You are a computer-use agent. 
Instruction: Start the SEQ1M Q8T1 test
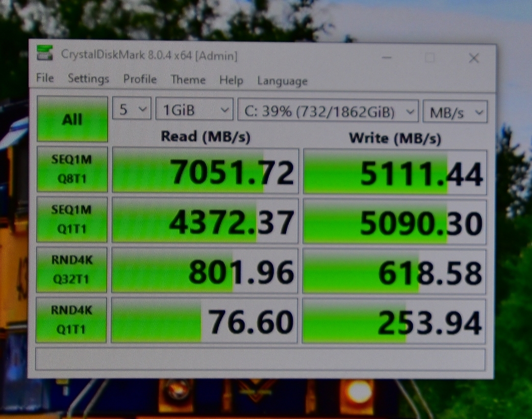(x=72, y=169)
